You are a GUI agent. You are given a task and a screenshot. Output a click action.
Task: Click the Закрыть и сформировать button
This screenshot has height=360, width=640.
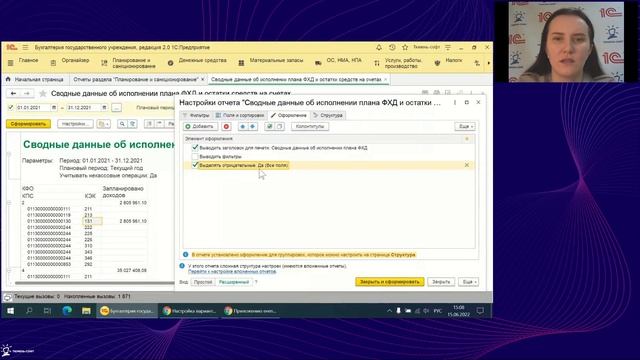tap(390, 282)
